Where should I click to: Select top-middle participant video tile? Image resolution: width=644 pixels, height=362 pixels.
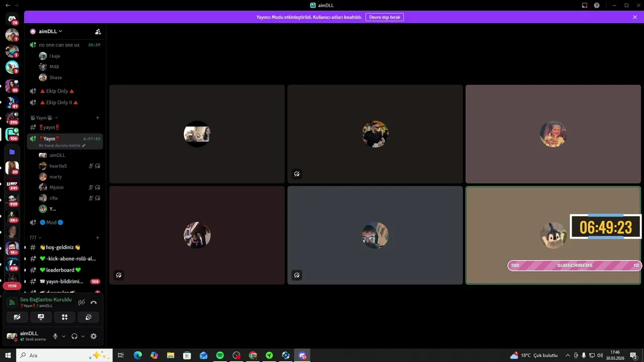pyautogui.click(x=375, y=134)
